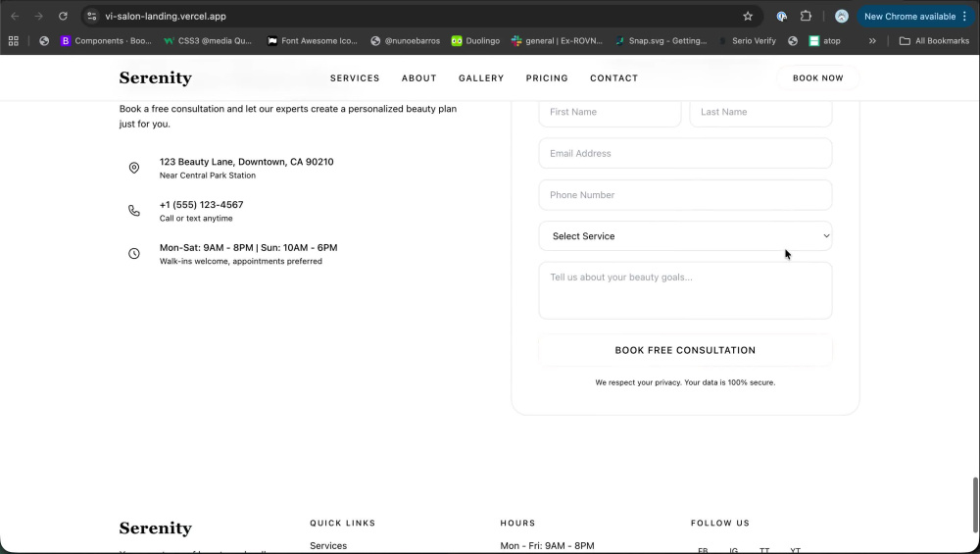Viewport: 980px width, 554px height.
Task: Open the CSS3 @media Queries bookmark
Action: coord(208,40)
